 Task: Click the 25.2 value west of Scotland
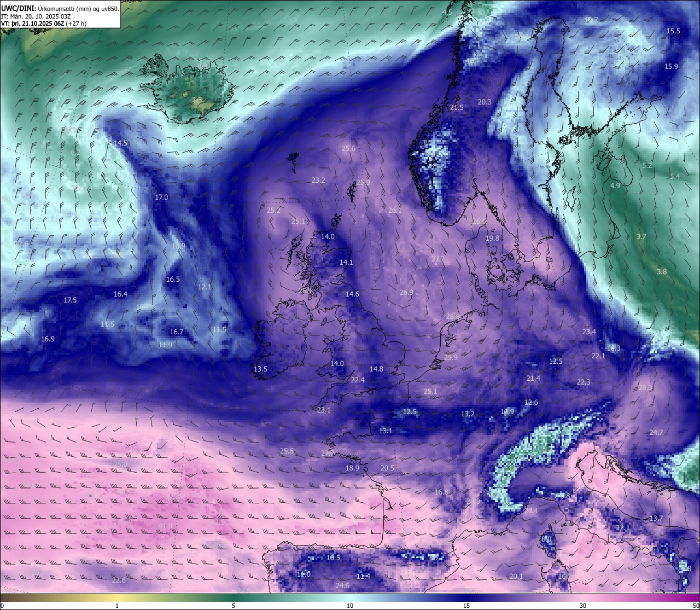pos(273,210)
